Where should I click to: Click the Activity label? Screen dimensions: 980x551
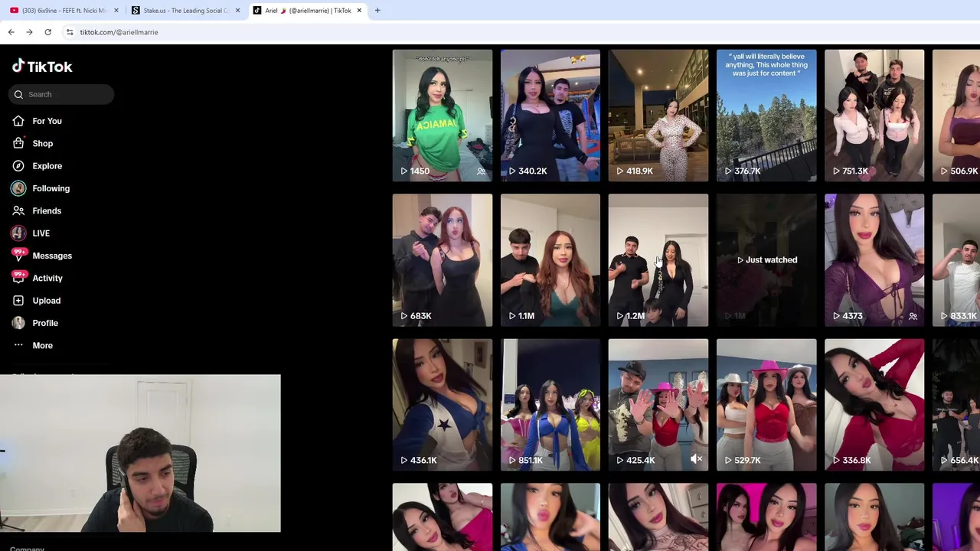pos(47,278)
